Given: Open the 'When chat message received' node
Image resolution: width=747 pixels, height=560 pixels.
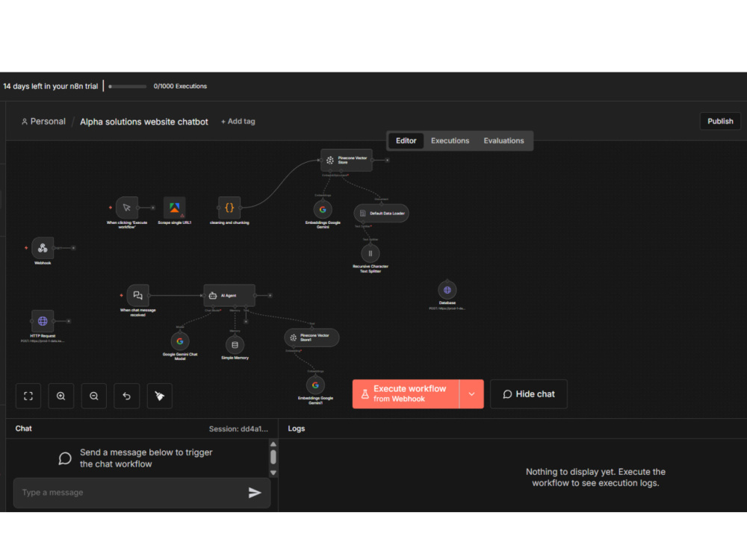Looking at the screenshot, I should 137,295.
